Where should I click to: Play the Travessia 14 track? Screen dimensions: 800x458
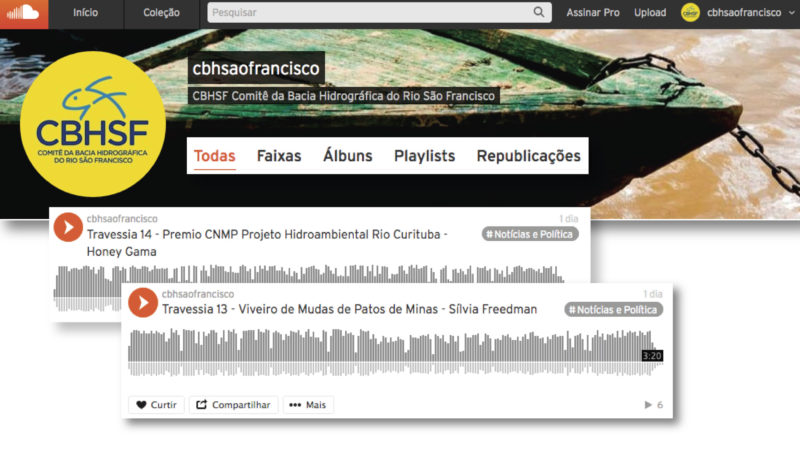click(x=68, y=226)
